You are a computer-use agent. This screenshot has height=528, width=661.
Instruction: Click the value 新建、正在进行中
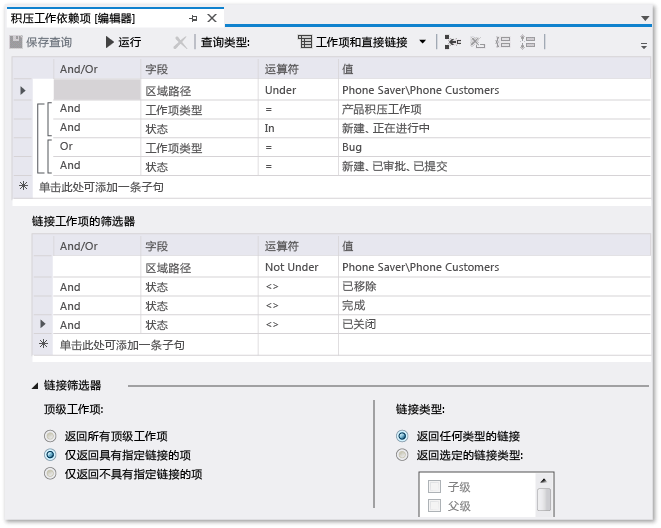point(494,128)
